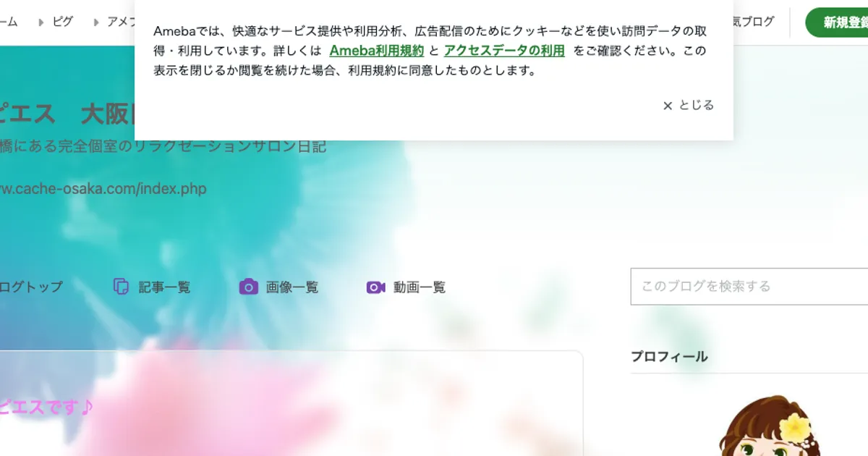Focus the このブログを検索する search field
This screenshot has width=868, height=456.
point(749,286)
